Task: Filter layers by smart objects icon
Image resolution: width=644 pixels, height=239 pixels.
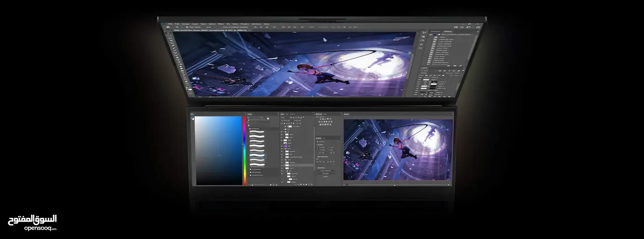Action: coord(301,118)
